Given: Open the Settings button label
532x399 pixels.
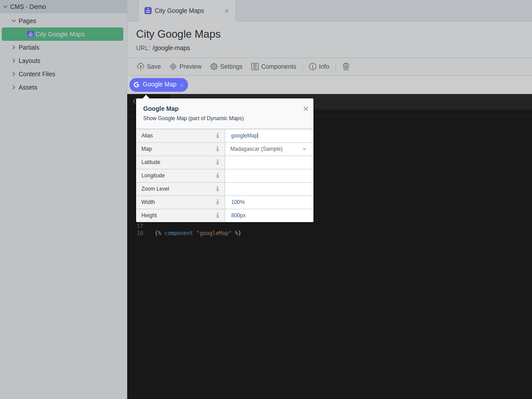Looking at the screenshot, I should tap(231, 66).
